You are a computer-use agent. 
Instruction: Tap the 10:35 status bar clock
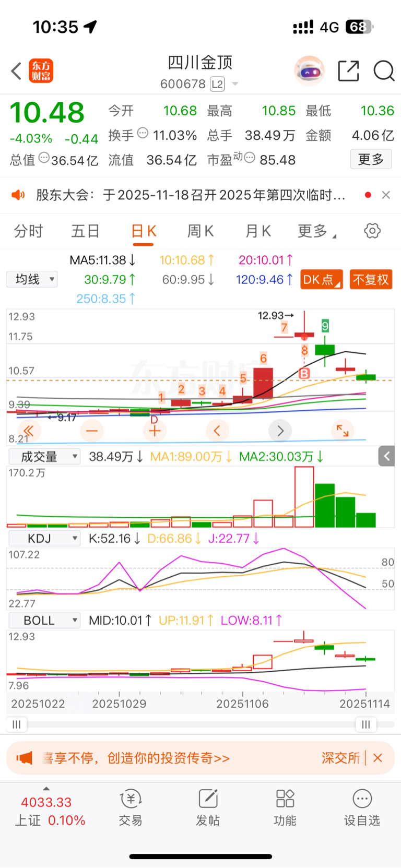55,27
